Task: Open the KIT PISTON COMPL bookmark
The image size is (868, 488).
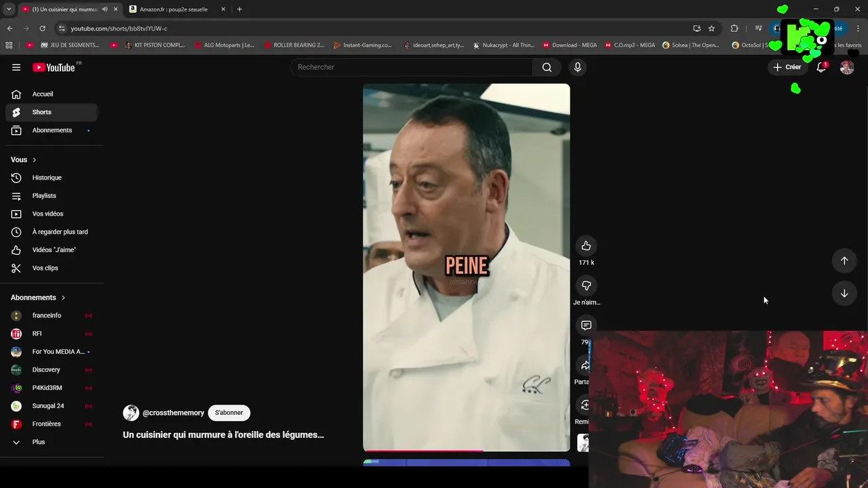Action: coord(155,45)
